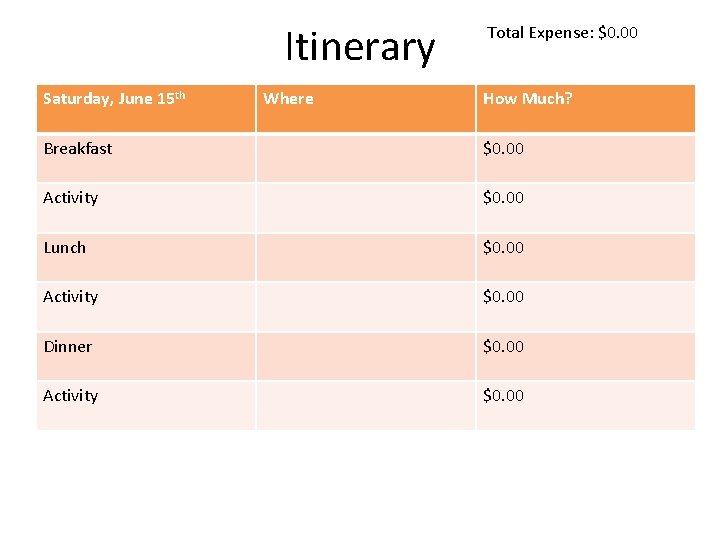720x540 pixels.
Task: Click the Activity label directly below Lunch
Action: (x=71, y=297)
